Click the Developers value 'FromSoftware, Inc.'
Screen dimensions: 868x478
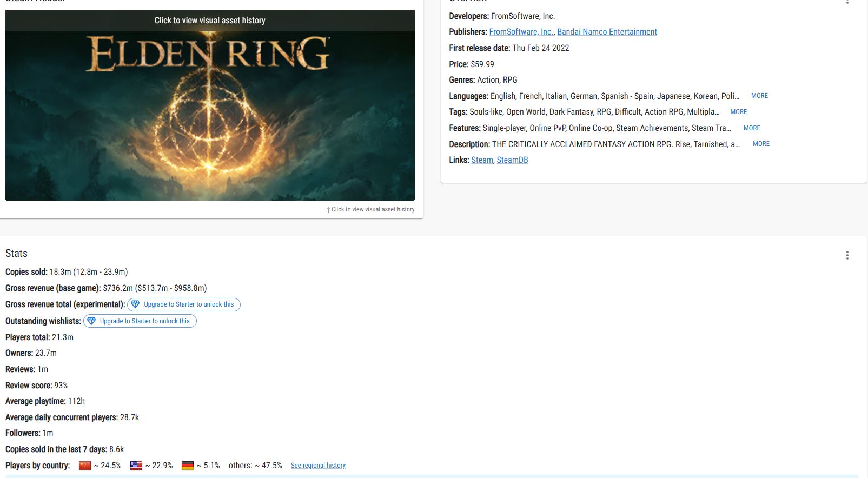tap(523, 16)
